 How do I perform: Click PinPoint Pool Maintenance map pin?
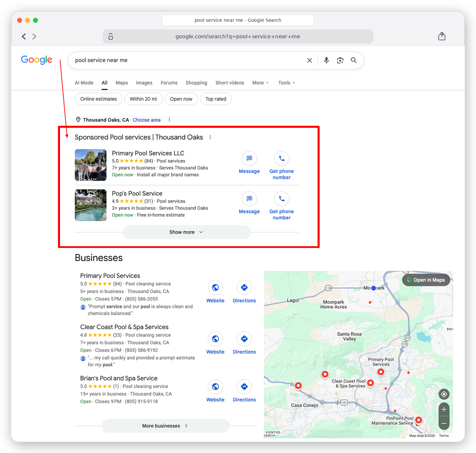419,420
